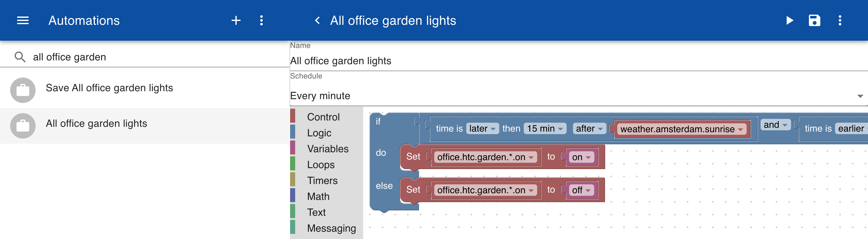Run the automation with play icon
The image size is (868, 239).
[789, 21]
